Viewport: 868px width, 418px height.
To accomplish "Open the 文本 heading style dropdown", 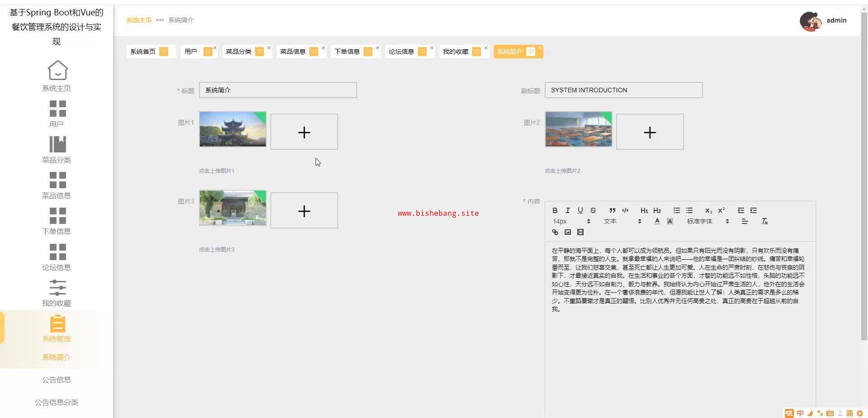I will point(622,221).
